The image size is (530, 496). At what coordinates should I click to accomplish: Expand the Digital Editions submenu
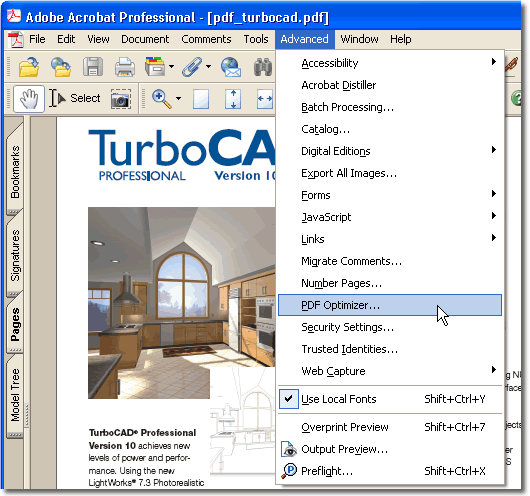click(x=390, y=151)
